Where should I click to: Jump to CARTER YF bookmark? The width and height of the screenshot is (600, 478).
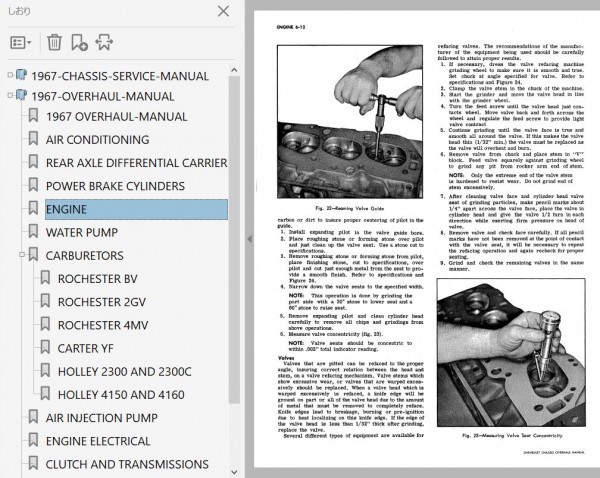pyautogui.click(x=86, y=349)
